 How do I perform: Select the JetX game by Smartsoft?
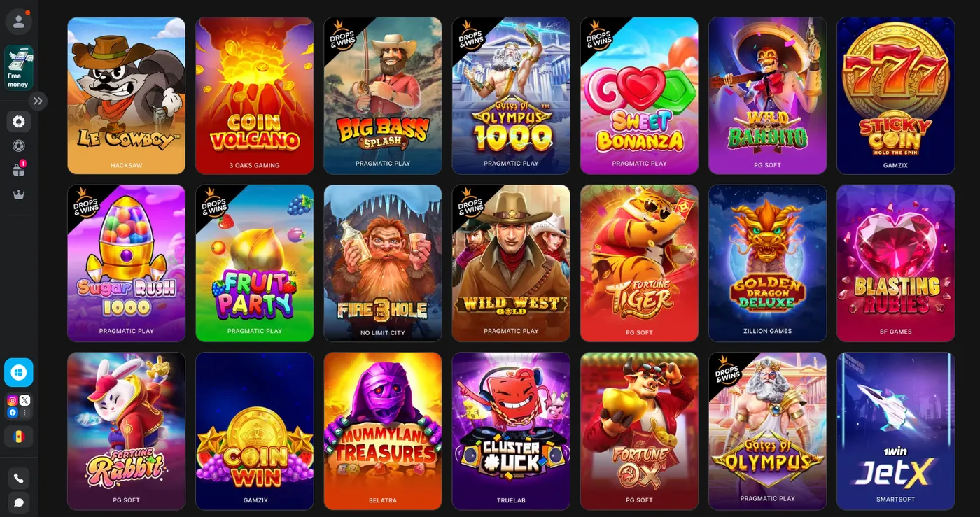896,431
